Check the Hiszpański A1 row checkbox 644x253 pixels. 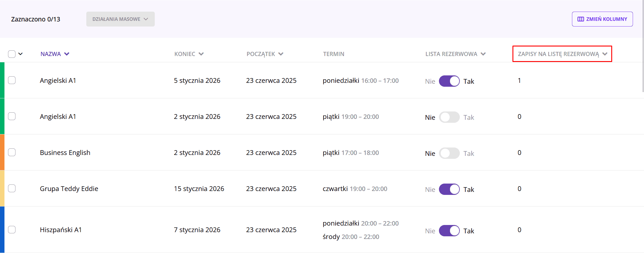click(x=12, y=229)
